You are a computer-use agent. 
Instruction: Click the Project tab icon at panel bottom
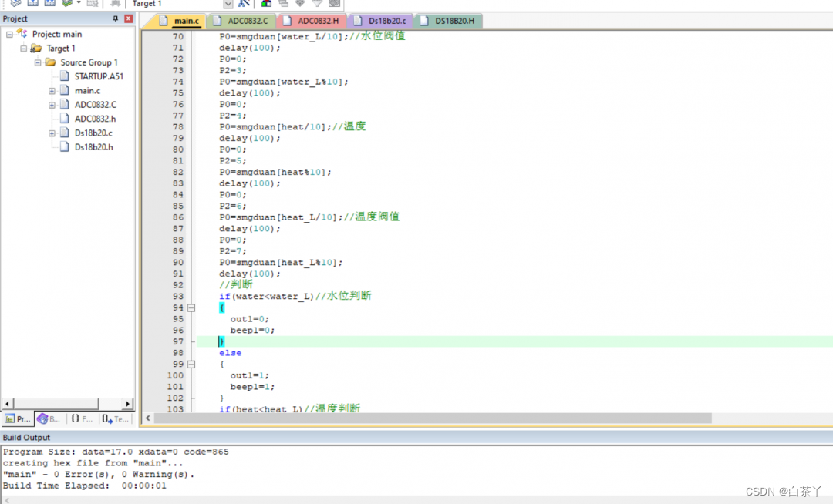tap(18, 419)
